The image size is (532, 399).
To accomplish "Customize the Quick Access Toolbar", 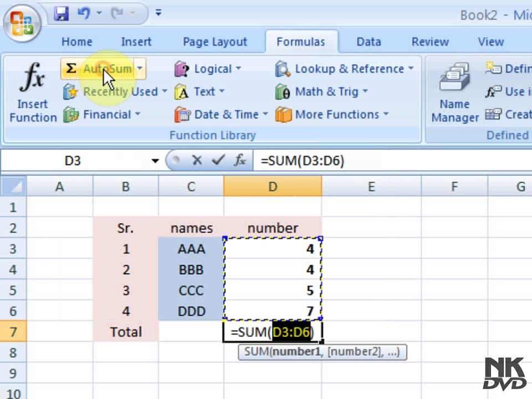I will click(x=158, y=13).
